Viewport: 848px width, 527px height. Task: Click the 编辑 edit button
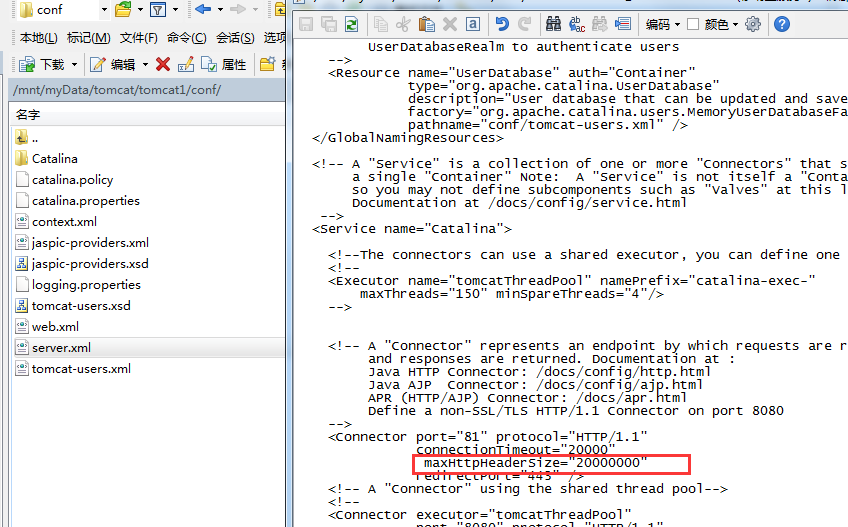tap(112, 65)
